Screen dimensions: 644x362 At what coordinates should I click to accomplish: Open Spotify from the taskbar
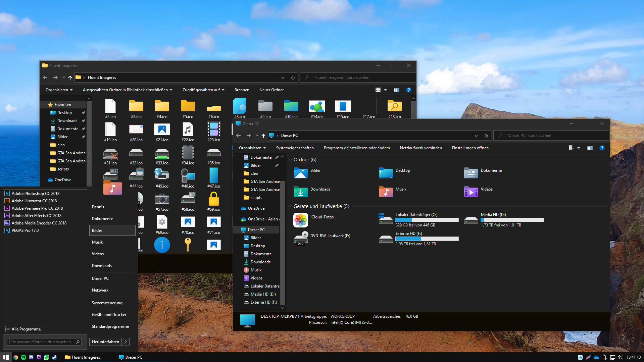tap(23, 357)
